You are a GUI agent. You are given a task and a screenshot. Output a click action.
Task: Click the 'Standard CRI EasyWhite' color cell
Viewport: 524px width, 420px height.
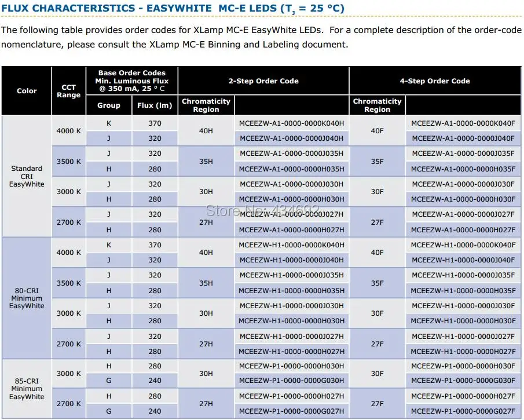pos(27,177)
